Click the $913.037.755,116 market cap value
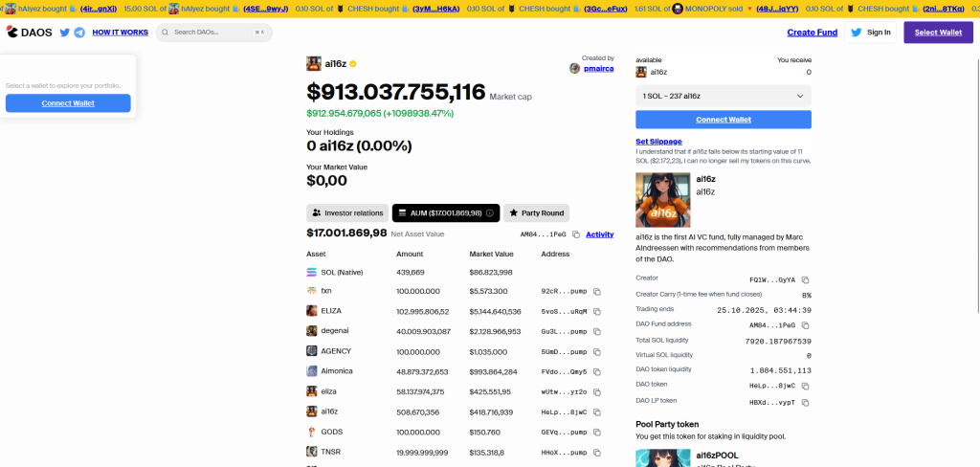This screenshot has width=980, height=467. [395, 92]
